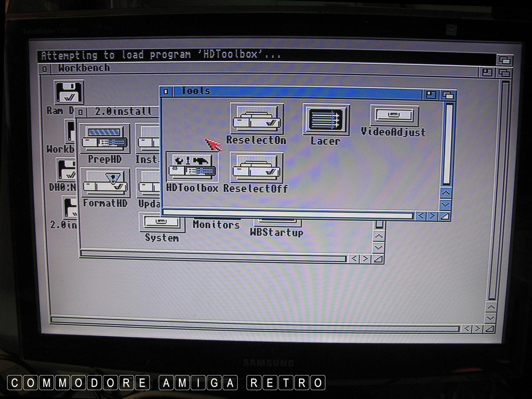Screen dimensions: 532x399
Task: Select the ReselectOff tool icon
Action: point(256,168)
